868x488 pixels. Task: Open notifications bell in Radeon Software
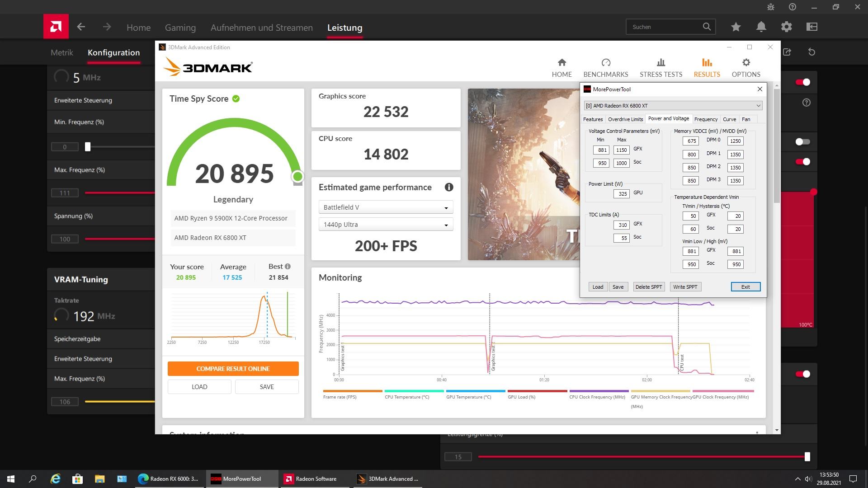761,27
